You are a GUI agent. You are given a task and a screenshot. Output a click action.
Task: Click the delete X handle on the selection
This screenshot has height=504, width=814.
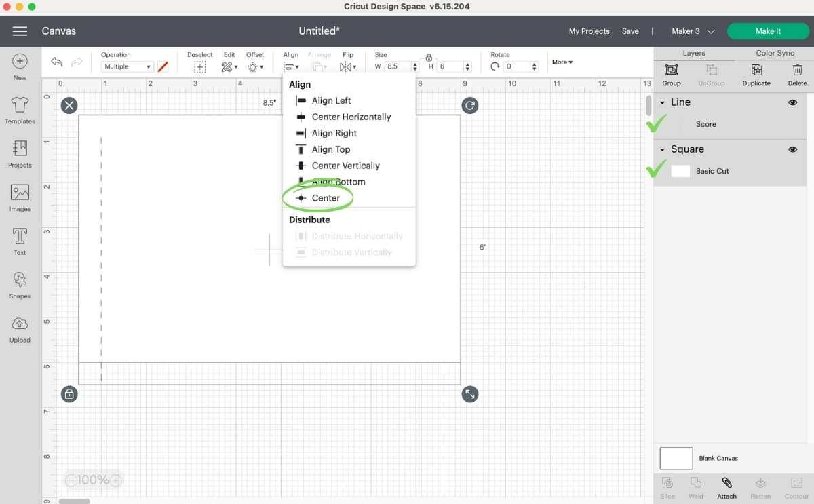[x=69, y=105]
